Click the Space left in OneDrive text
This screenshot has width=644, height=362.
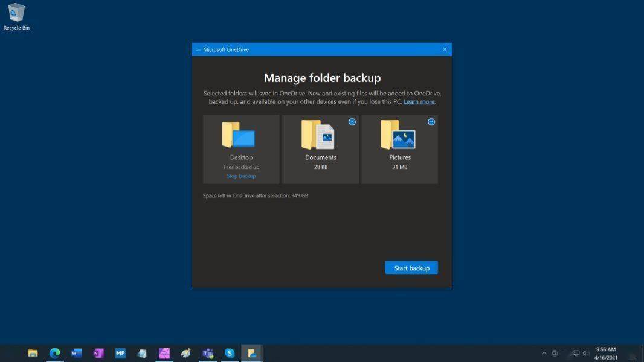(x=256, y=195)
